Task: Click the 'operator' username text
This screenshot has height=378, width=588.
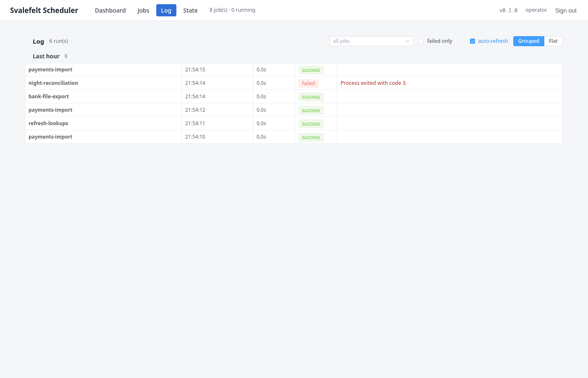Action: click(536, 10)
